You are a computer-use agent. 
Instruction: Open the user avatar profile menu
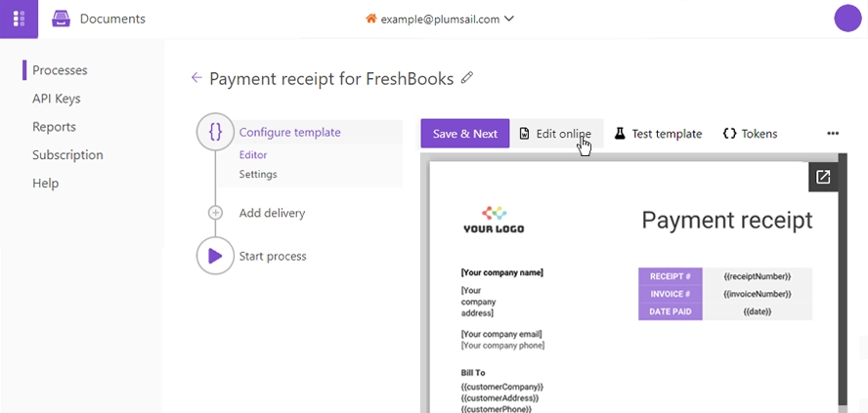tap(847, 19)
